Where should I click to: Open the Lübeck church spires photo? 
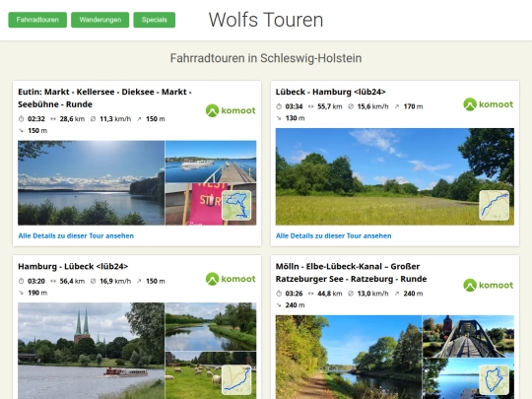coord(91,351)
